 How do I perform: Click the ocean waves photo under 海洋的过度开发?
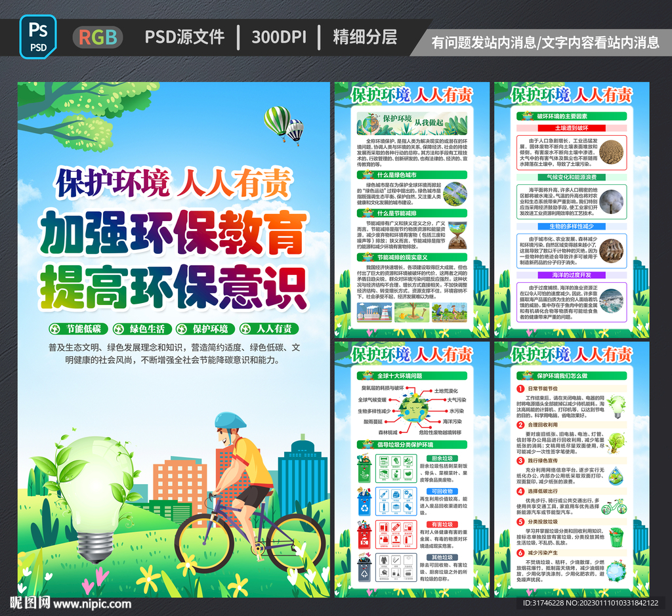(611, 301)
